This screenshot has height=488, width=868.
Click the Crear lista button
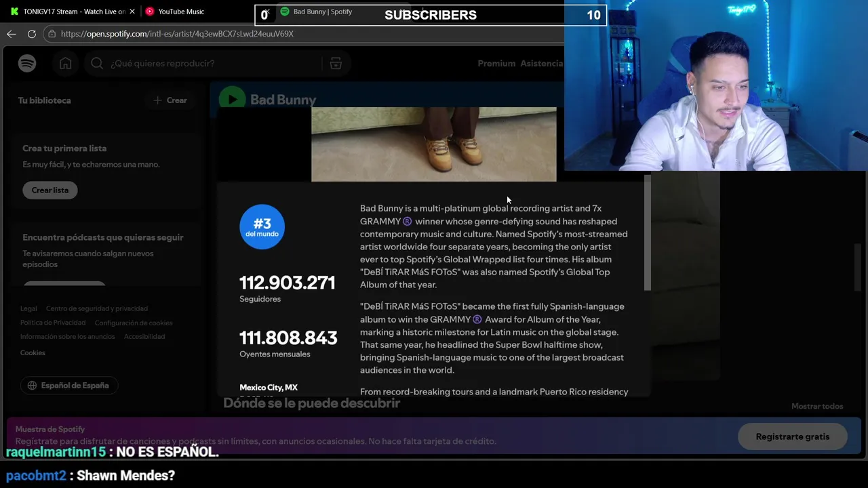click(x=50, y=190)
